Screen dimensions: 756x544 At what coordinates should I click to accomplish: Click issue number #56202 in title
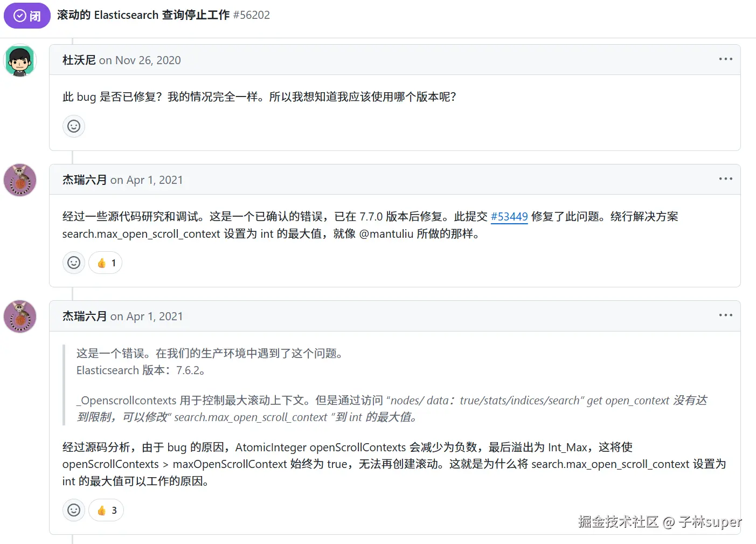[x=252, y=15]
